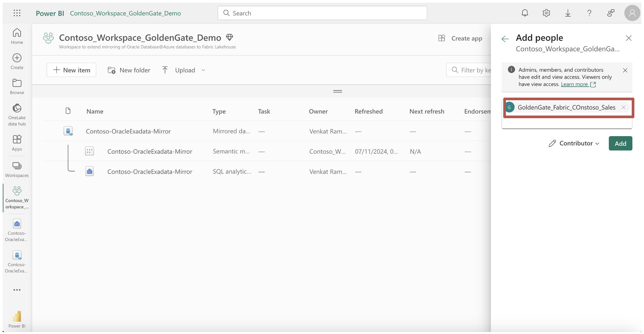644x334 pixels.
Task: Remove GoldenGate_Fabric_COnstoso_Sales from the people field
Action: click(624, 107)
